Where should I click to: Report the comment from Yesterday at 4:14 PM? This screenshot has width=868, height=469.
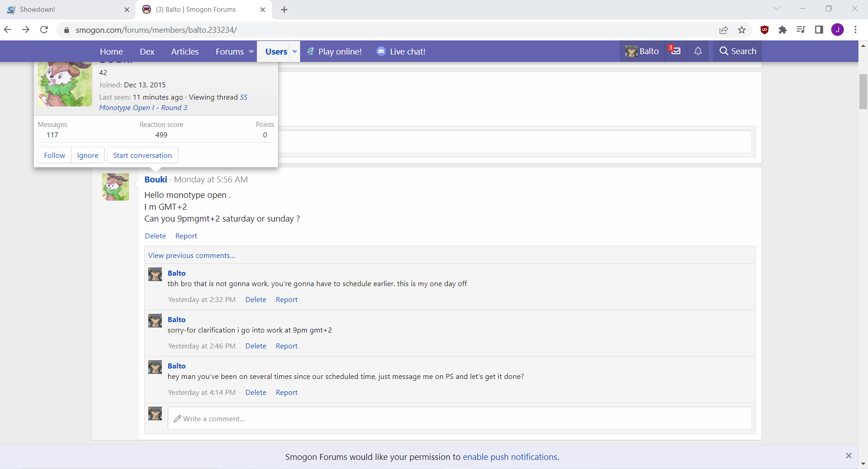coord(287,393)
